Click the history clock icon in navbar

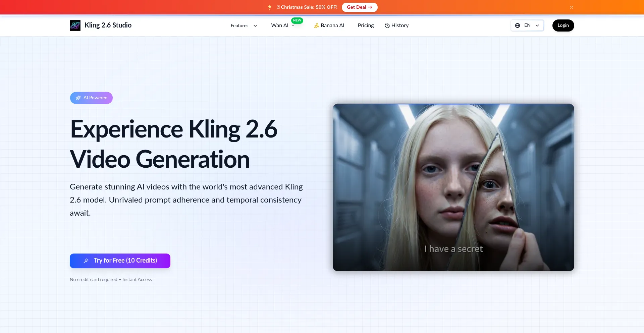[x=387, y=25]
